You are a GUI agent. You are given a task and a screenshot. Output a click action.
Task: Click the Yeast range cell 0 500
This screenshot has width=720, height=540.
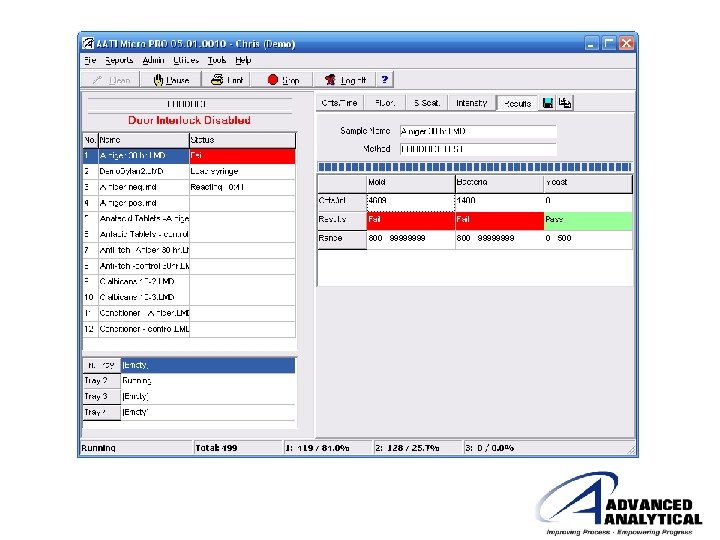click(x=588, y=239)
